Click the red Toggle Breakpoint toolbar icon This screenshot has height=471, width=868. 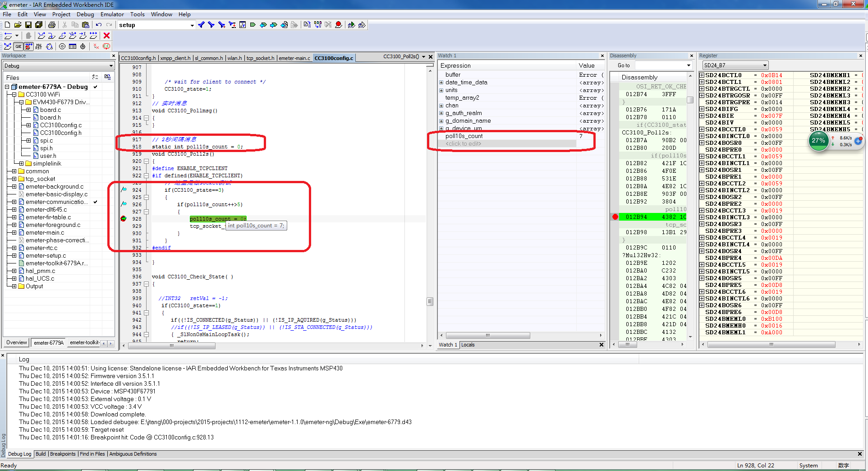coord(338,25)
